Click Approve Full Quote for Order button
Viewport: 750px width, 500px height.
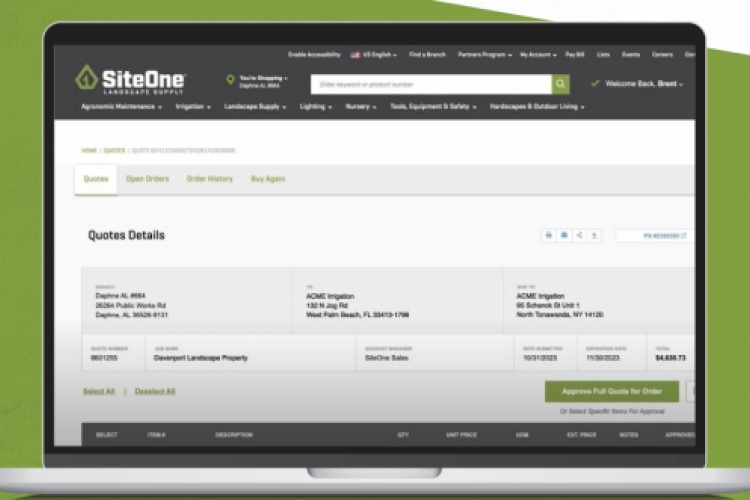click(611, 391)
